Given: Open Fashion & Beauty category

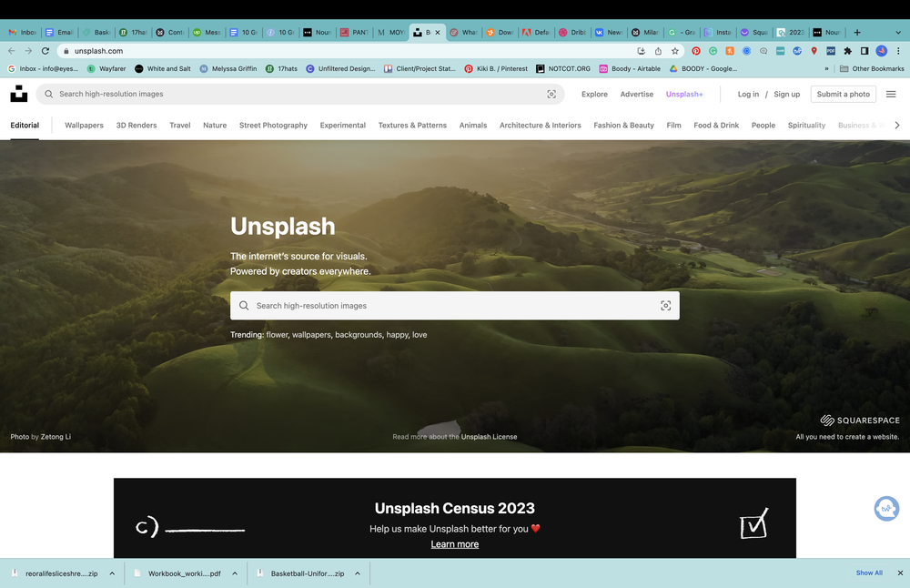Looking at the screenshot, I should coord(624,125).
